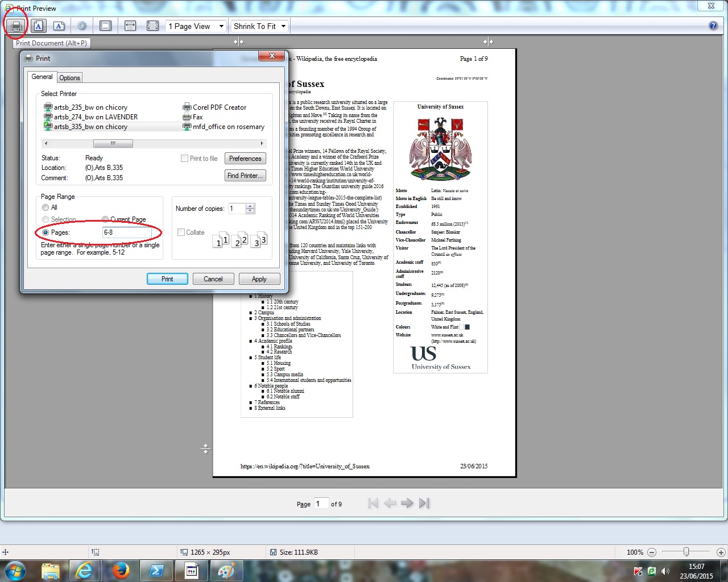The height and width of the screenshot is (582, 728).
Task: Select the Fax printer
Action: point(193,117)
